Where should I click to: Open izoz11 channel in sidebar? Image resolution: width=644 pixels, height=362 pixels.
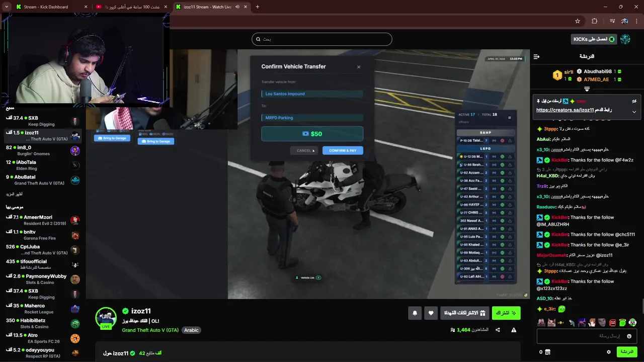point(43,136)
